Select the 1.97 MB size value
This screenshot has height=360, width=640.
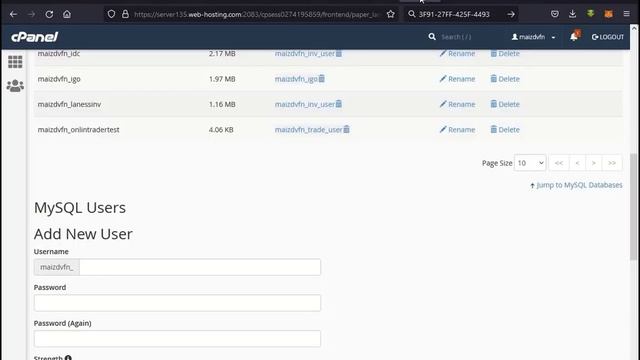pos(222,79)
